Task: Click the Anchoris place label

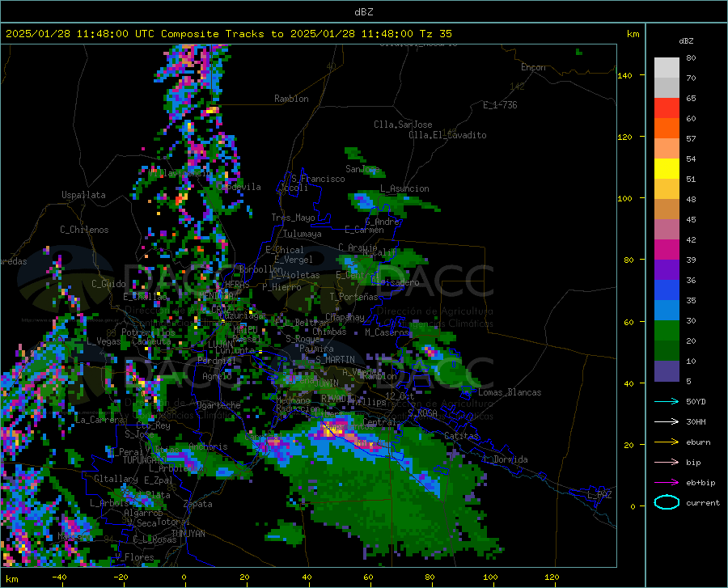Action: [208, 446]
